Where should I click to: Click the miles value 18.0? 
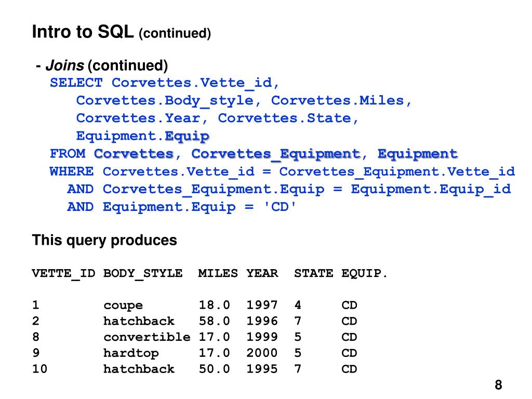214,305
